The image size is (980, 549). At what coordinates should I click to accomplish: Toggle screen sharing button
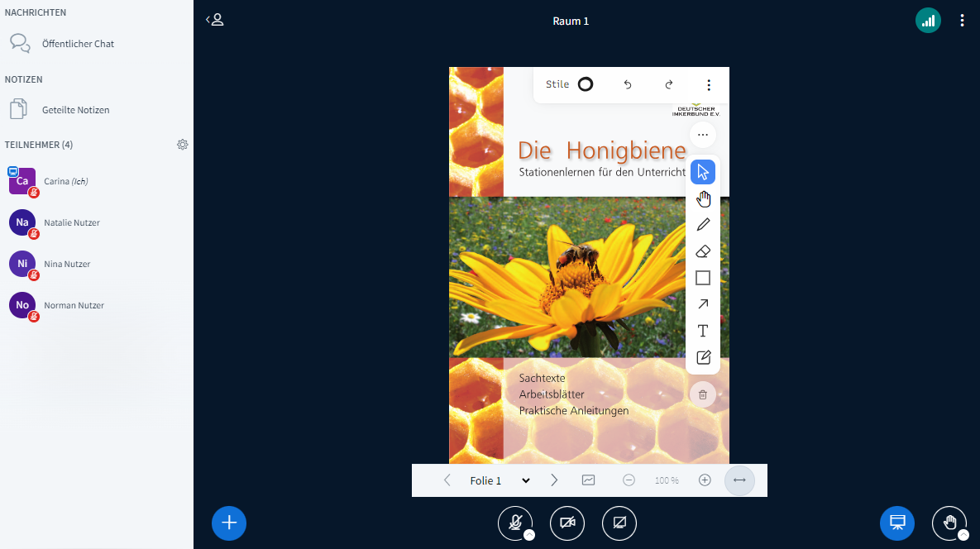[619, 523]
